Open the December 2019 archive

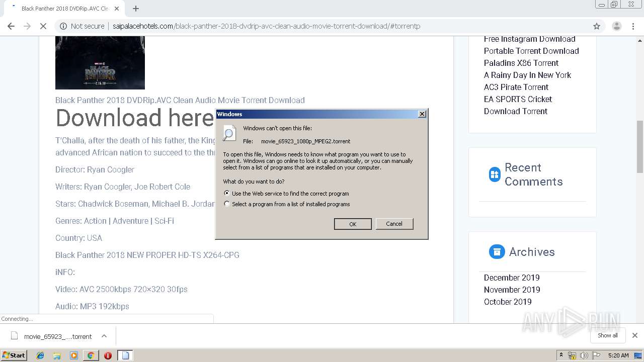[512, 278]
